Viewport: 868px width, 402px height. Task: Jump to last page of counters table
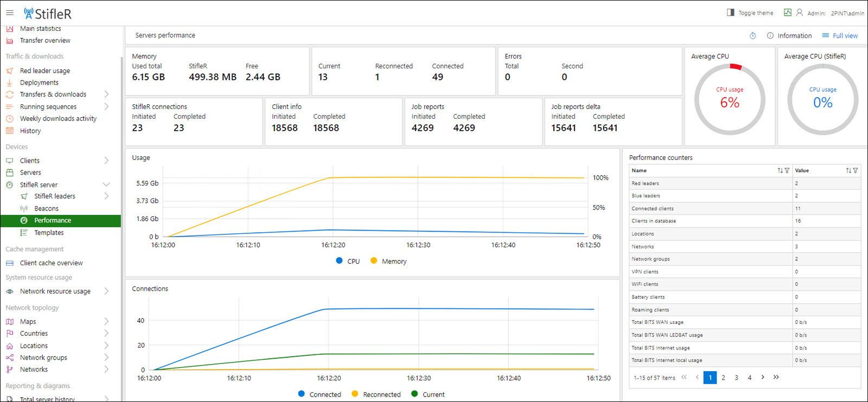pyautogui.click(x=776, y=377)
